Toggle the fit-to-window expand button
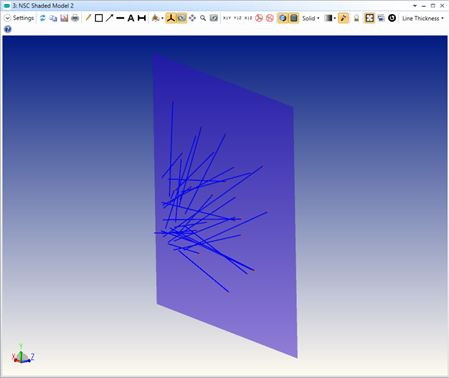Screen dimensions: 449x378 coord(369,18)
